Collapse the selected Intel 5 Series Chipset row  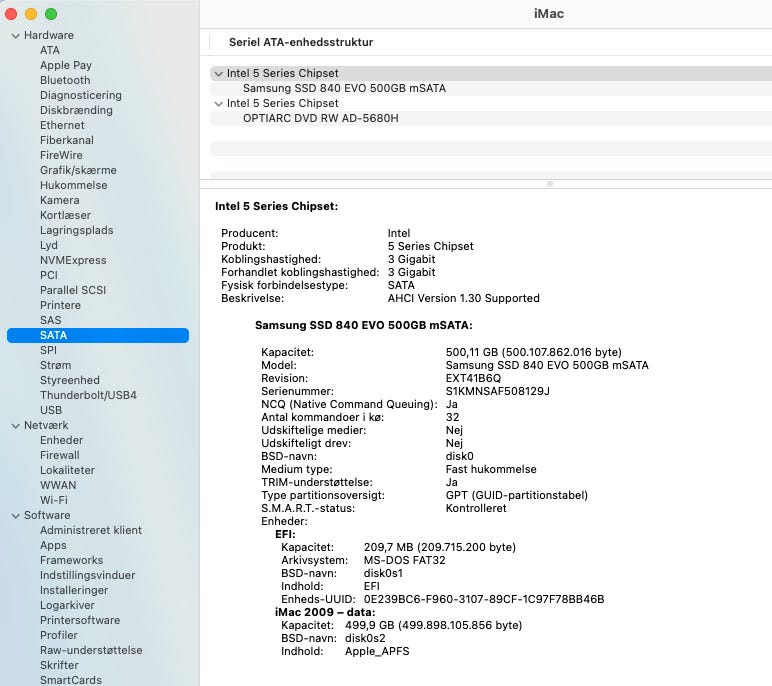coord(219,74)
